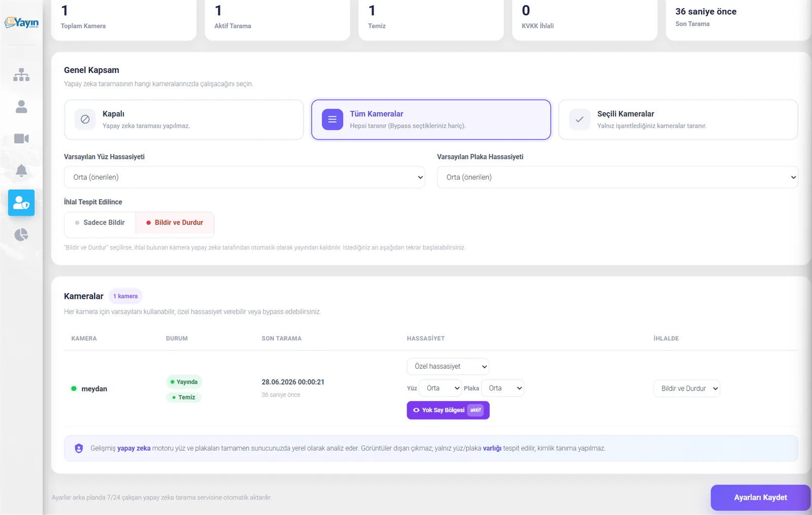This screenshot has height=515, width=812.
Task: Open the notifications bell icon in sidebar
Action: (x=21, y=170)
